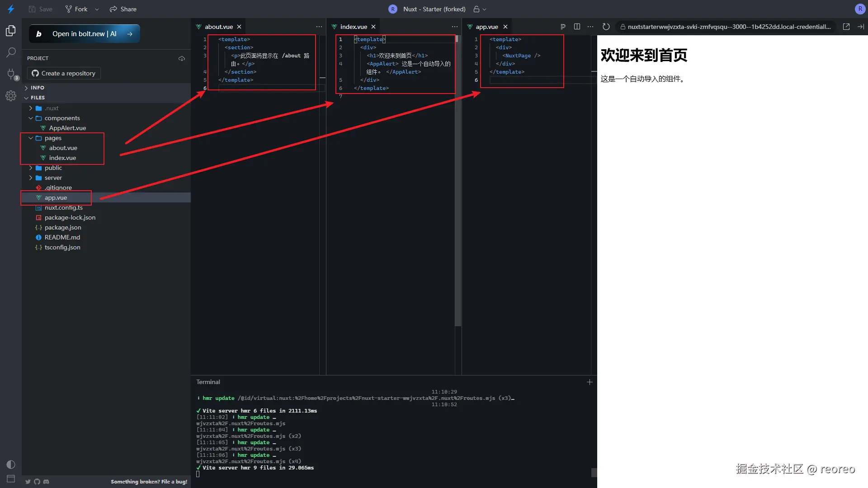Open the Ports plug icon in the sidebar

pyautogui.click(x=11, y=74)
